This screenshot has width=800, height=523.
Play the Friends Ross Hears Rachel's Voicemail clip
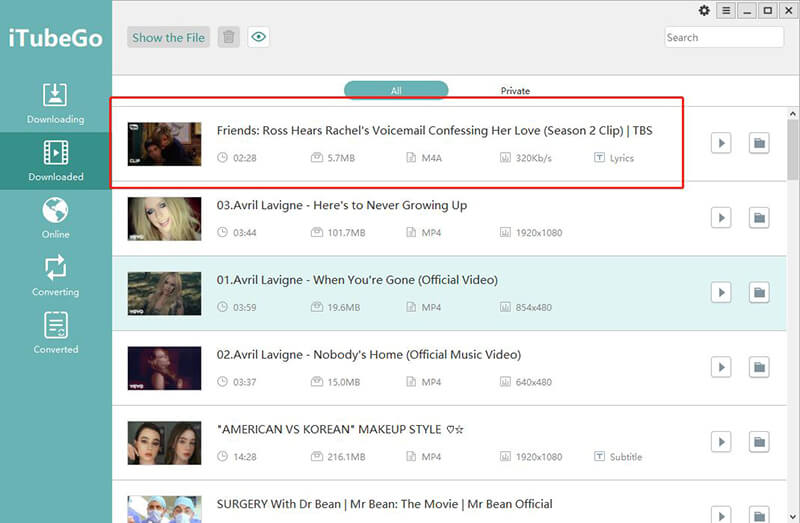tap(721, 143)
